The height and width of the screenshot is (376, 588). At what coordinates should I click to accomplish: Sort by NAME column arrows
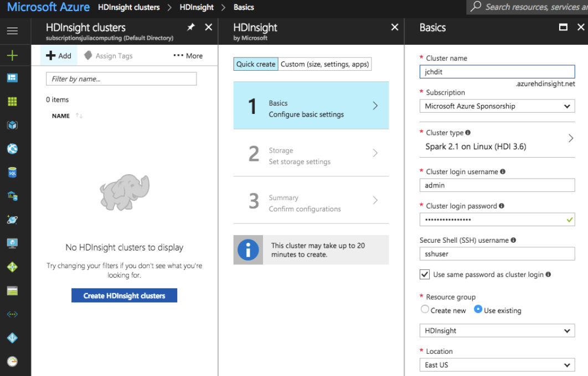(x=79, y=116)
